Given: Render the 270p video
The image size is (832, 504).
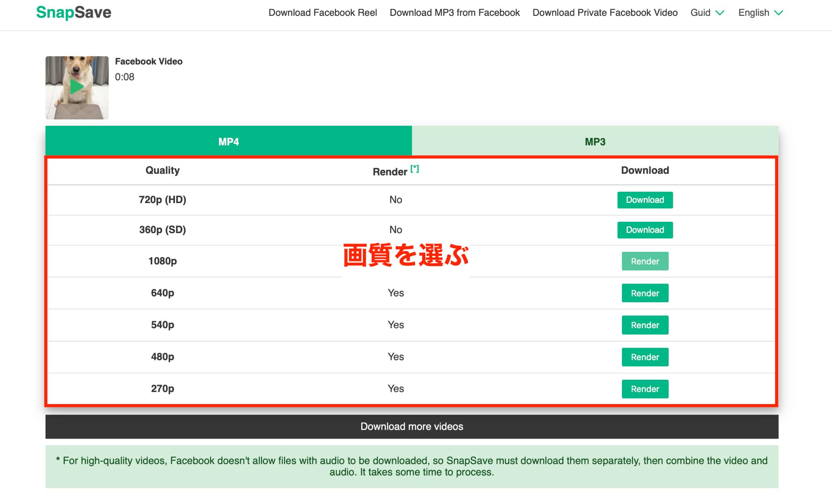Looking at the screenshot, I should click(x=645, y=389).
